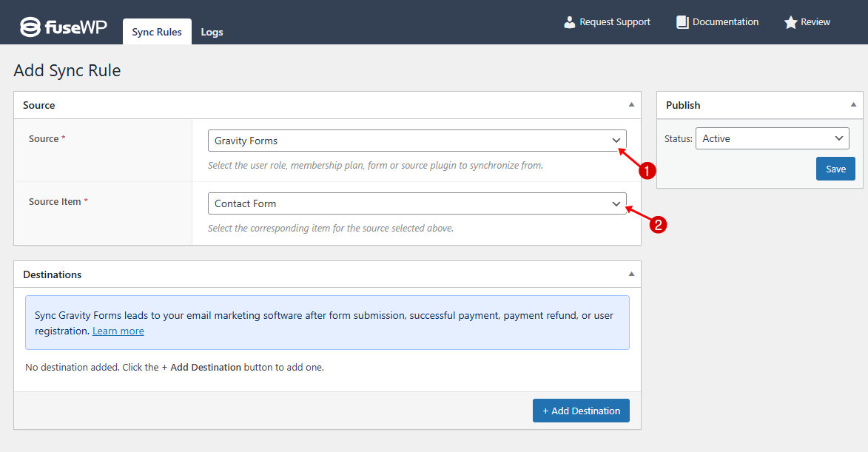868x452 pixels.
Task: Click the Publish panel header title
Action: (x=682, y=105)
